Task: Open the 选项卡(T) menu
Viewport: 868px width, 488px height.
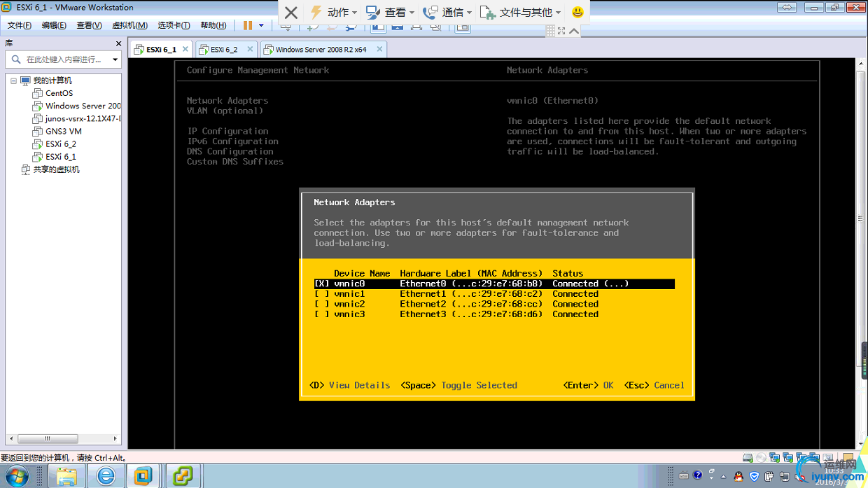Action: [x=174, y=25]
